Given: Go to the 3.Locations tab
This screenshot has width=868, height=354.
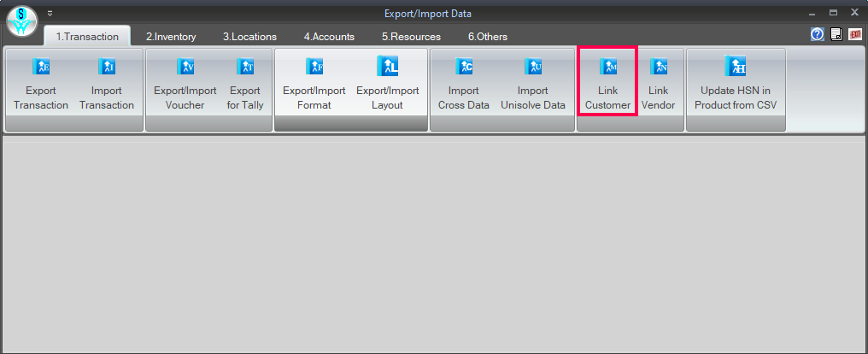Looking at the screenshot, I should click(249, 37).
